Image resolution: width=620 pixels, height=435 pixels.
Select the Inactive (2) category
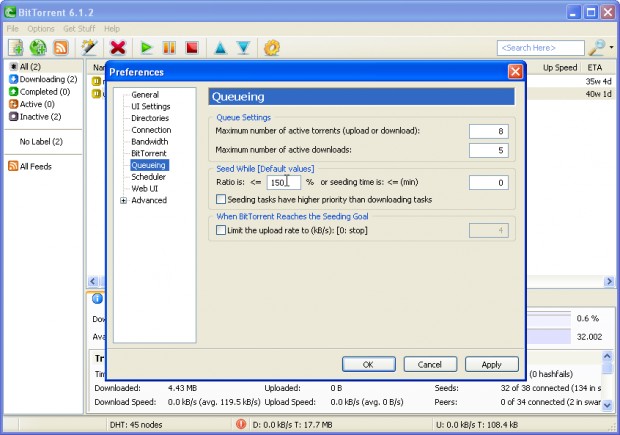[35, 117]
